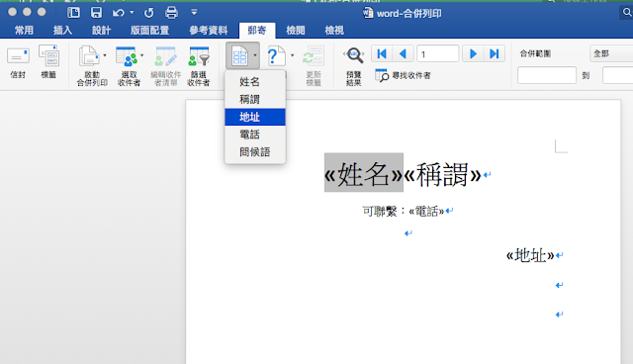Click the document title word-合併列印
This screenshot has width=633, height=364.
(408, 13)
